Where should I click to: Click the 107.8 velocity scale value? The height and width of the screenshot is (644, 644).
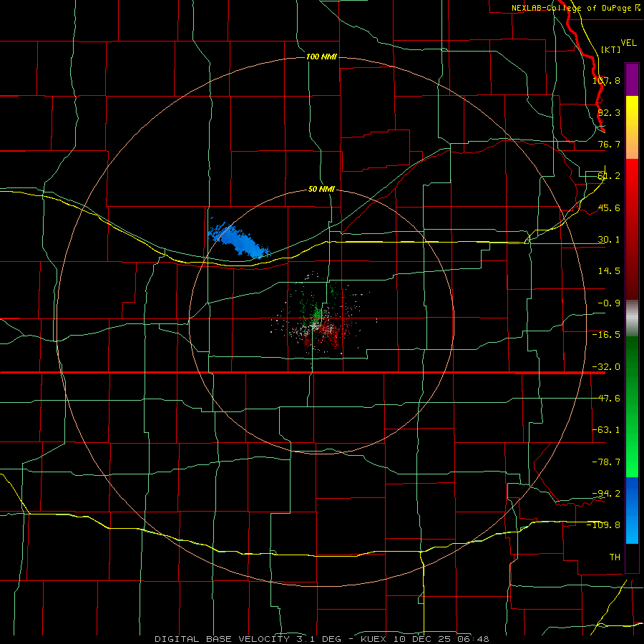[606, 80]
